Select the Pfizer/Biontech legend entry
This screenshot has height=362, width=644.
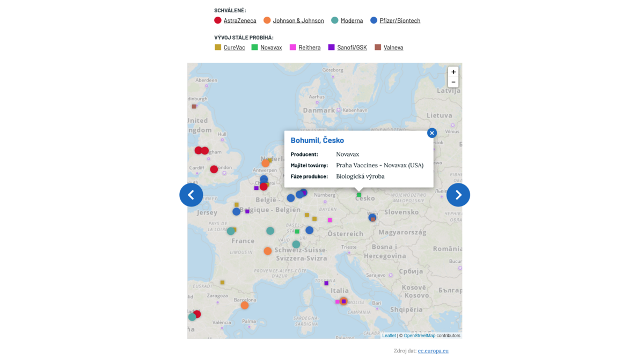[x=399, y=20]
